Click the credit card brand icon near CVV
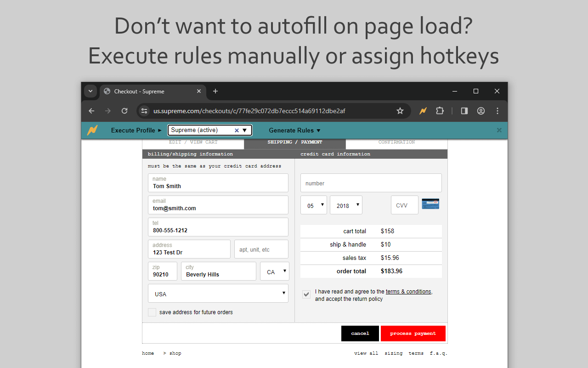Image resolution: width=588 pixels, height=368 pixels. point(430,203)
